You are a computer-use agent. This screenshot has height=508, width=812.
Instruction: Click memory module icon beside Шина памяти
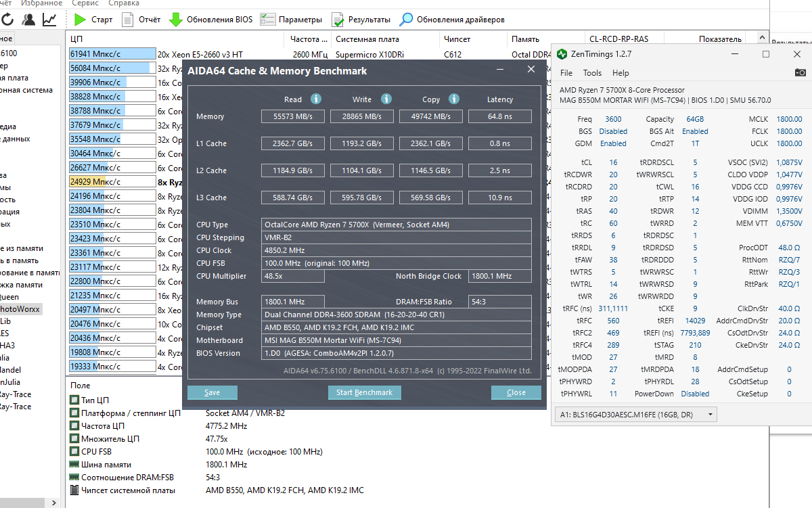(x=74, y=465)
